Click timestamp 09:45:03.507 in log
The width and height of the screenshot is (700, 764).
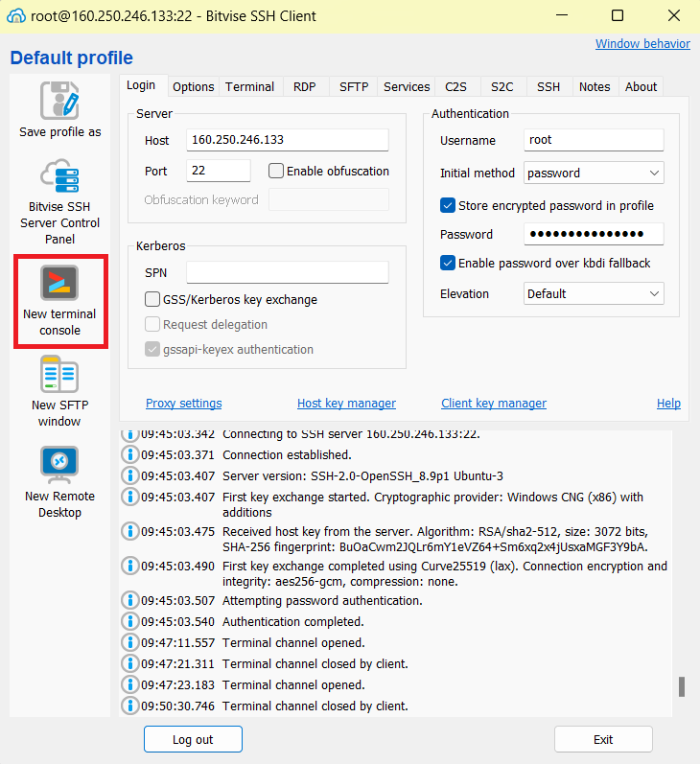(178, 600)
